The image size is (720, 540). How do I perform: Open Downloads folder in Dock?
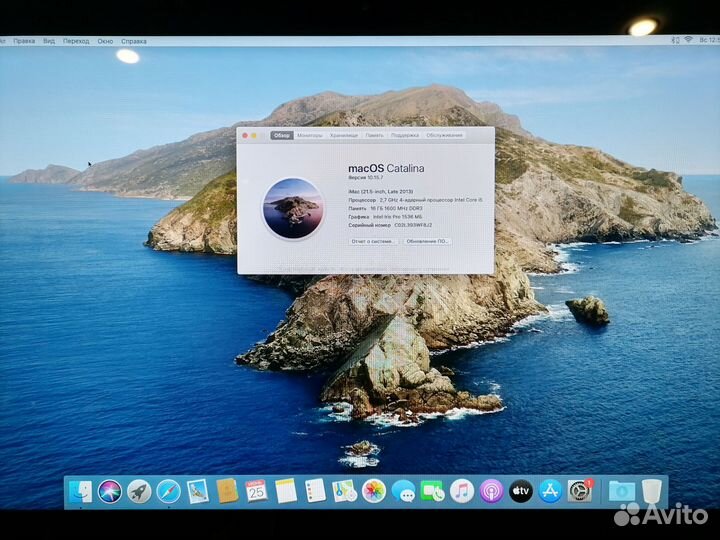click(621, 491)
